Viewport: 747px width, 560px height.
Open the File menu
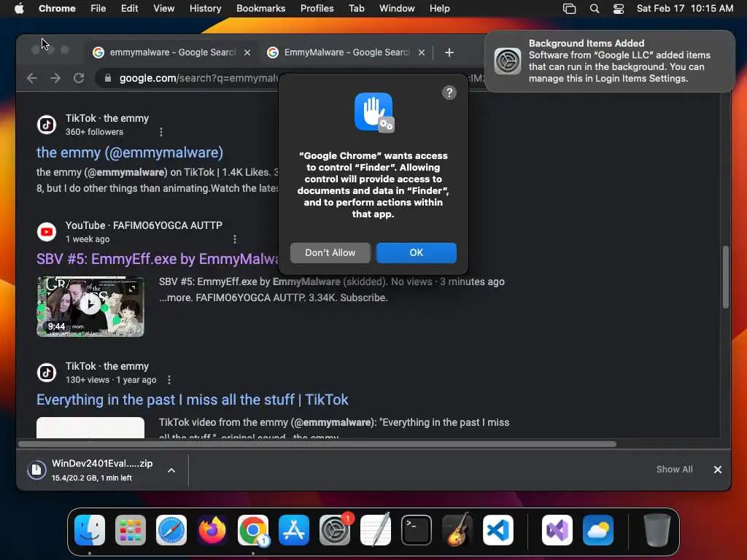(x=98, y=9)
